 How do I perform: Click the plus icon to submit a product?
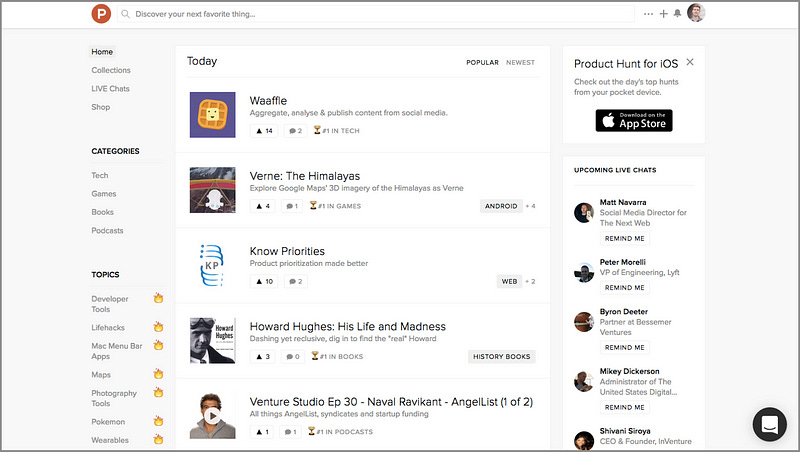coord(663,14)
